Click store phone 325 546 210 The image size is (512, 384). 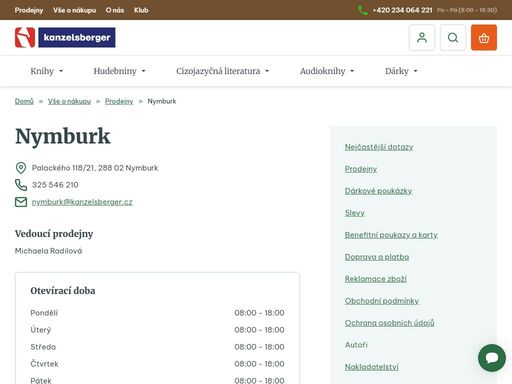[x=55, y=185]
